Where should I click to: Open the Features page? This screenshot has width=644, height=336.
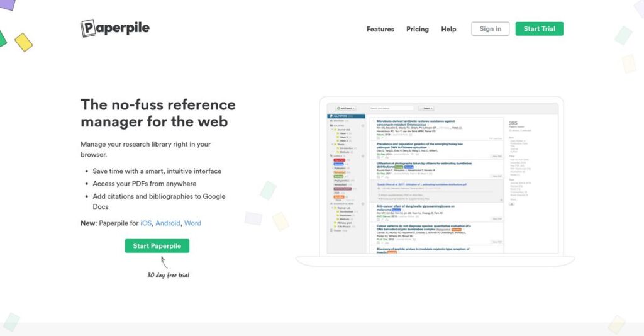pyautogui.click(x=380, y=29)
